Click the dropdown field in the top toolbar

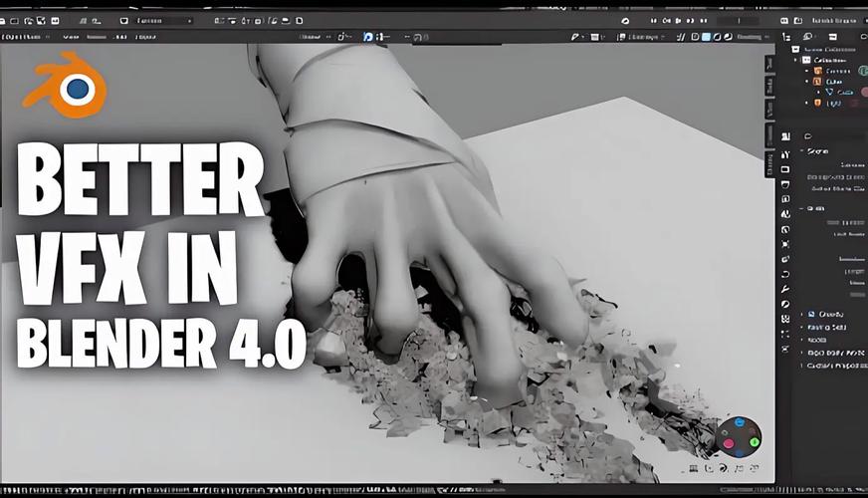click(162, 21)
